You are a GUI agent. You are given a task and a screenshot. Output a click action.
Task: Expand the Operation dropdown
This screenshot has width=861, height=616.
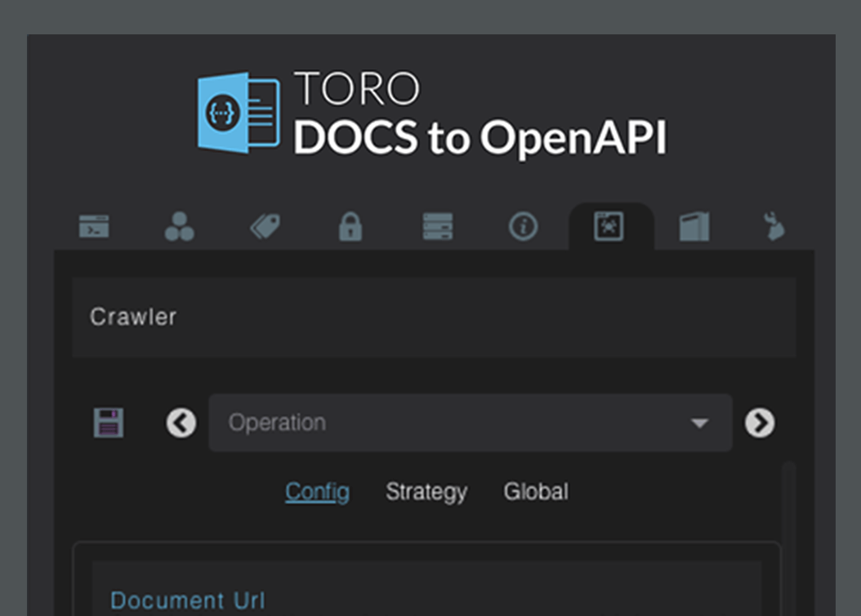pos(471,422)
